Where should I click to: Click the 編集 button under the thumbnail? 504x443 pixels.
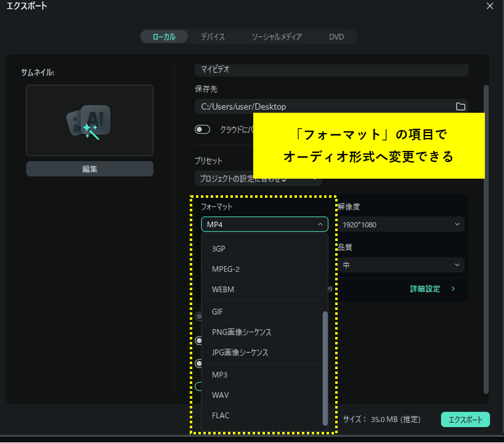click(89, 168)
